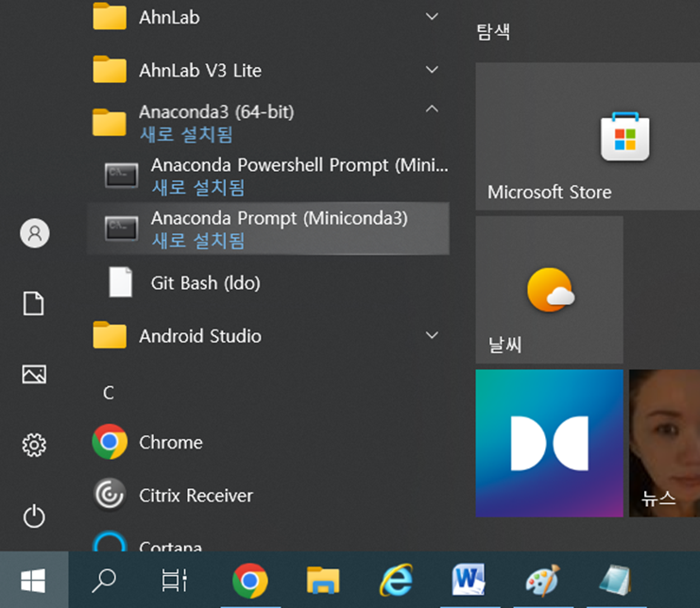Click the Chrome icon in app list
The image size is (700, 608).
(110, 442)
